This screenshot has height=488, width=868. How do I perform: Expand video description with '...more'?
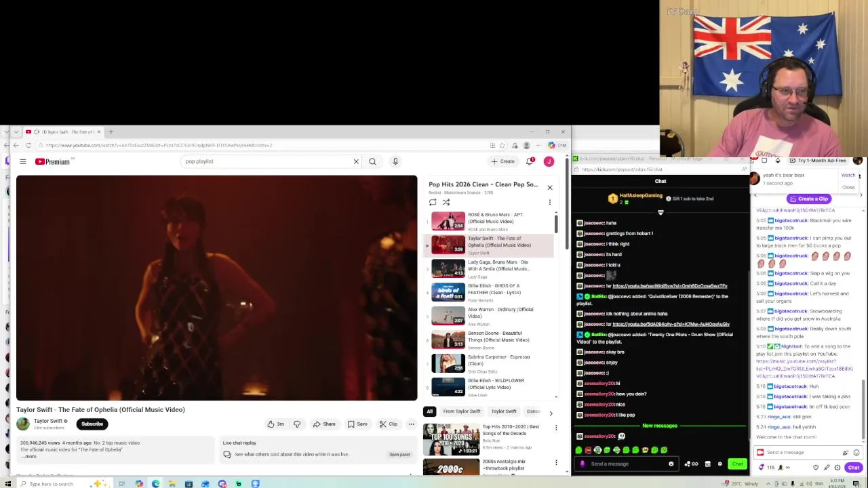point(28,456)
